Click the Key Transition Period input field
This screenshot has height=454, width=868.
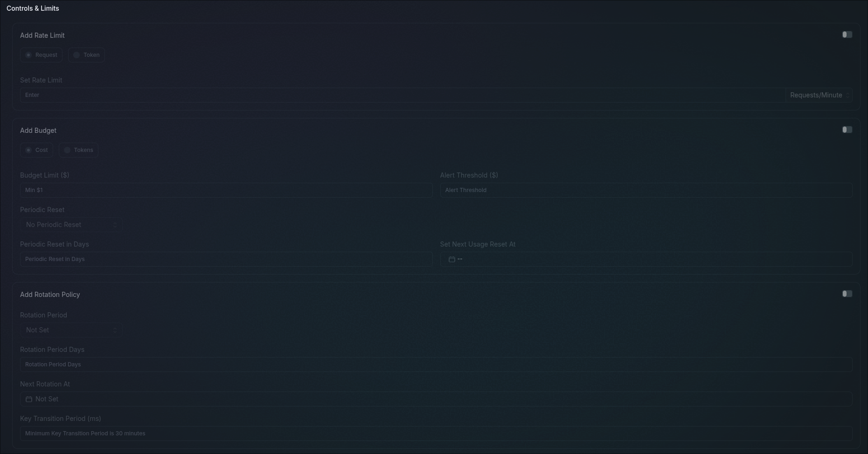tap(436, 433)
